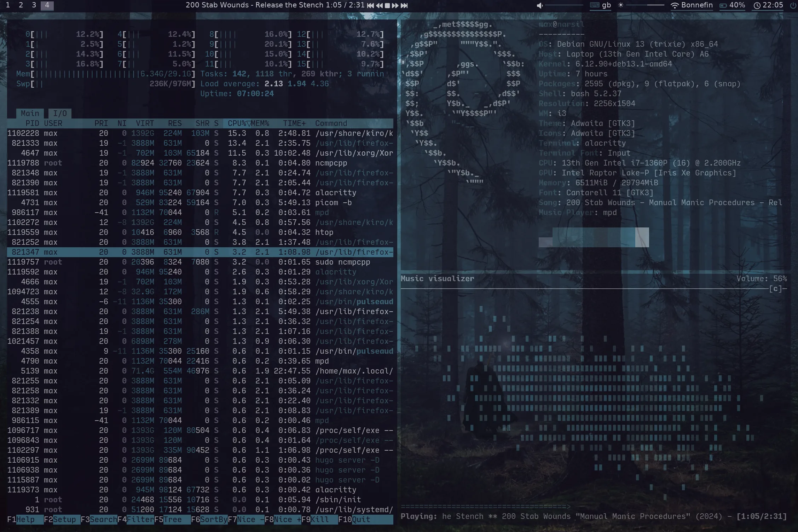The height and width of the screenshot is (532, 798).
Task: Open the I/O tab in htop
Action: click(60, 113)
